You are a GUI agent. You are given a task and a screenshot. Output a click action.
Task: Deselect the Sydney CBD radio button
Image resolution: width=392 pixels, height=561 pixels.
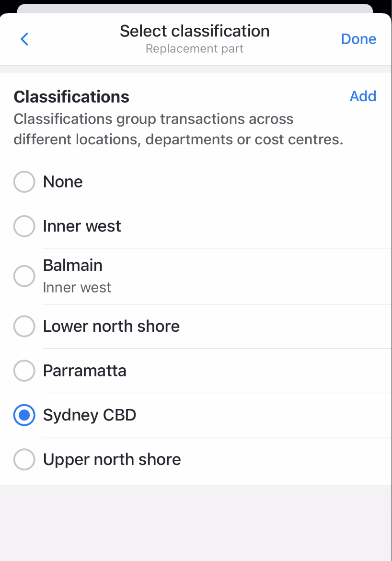click(x=24, y=415)
